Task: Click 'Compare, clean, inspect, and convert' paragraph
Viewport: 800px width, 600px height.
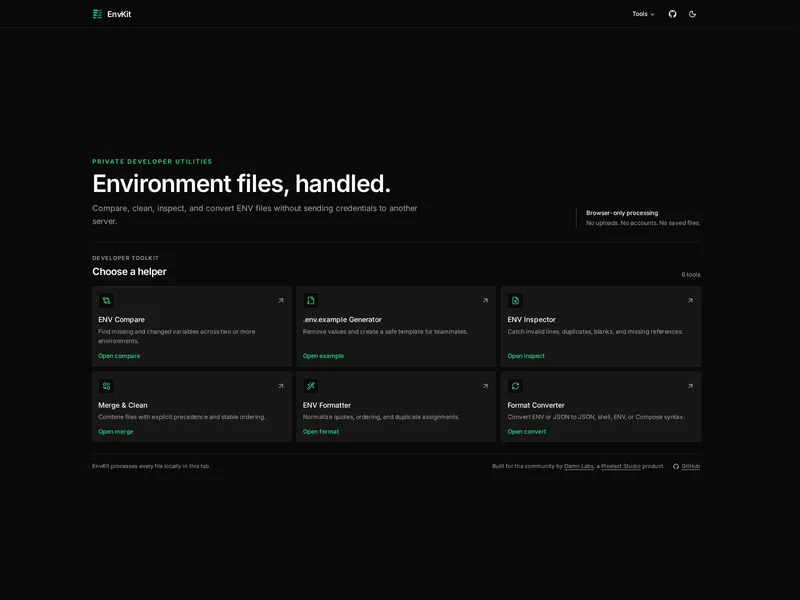Action: pyautogui.click(x=255, y=215)
